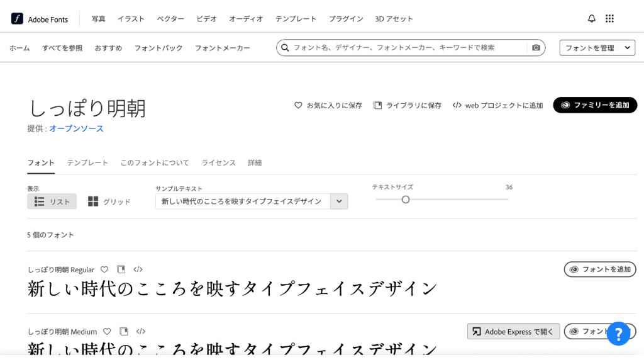
Task: Click ライブラリに保存 button
Action: coord(408,105)
